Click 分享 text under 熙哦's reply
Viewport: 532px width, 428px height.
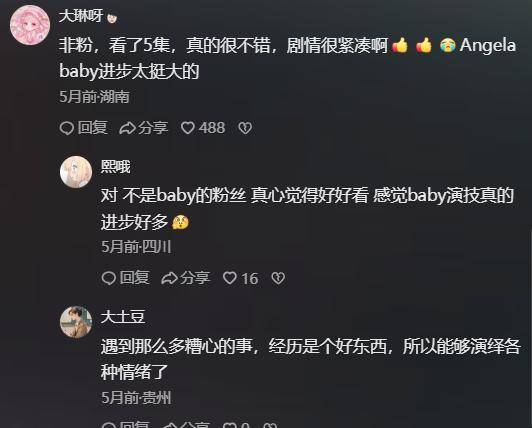point(195,278)
